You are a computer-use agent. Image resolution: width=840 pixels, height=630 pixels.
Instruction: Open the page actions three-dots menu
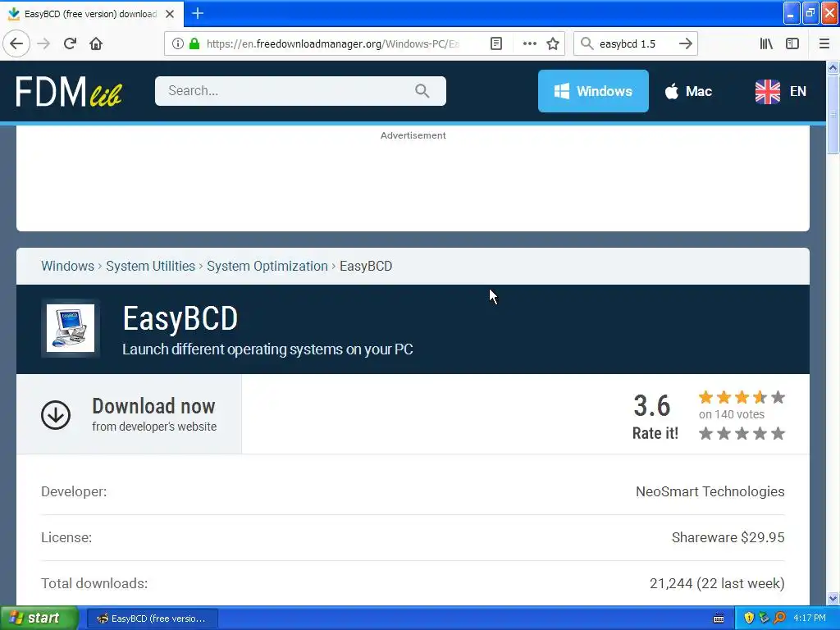529,44
